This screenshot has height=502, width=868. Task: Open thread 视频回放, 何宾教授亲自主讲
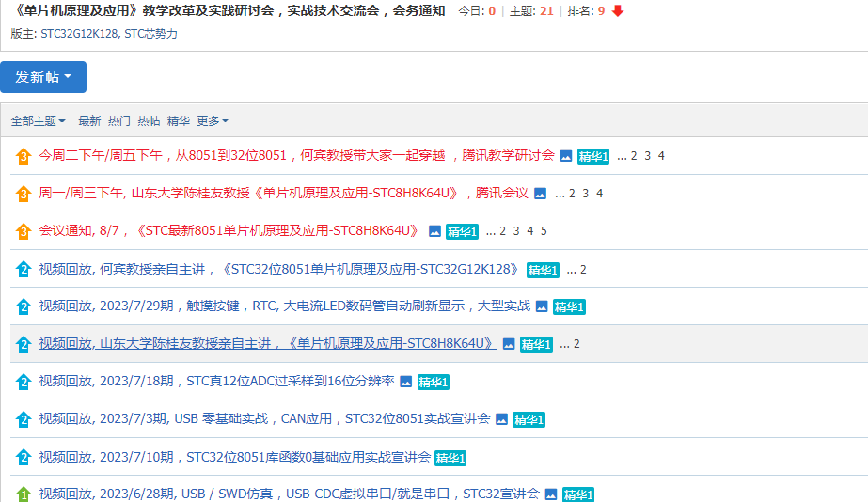click(279, 269)
